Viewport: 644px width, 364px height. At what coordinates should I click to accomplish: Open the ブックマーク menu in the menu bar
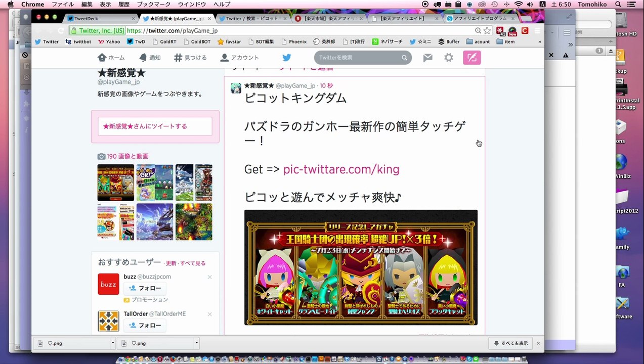coord(154,4)
